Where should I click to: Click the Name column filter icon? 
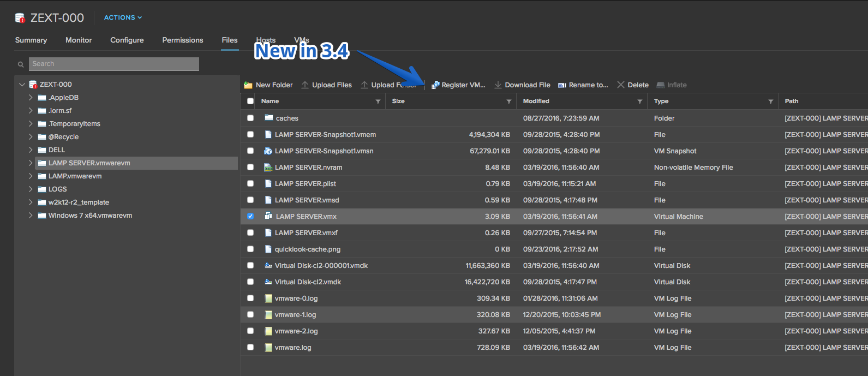pos(378,102)
